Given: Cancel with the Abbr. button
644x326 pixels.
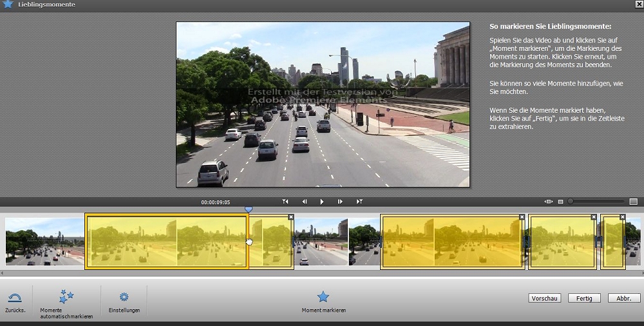Looking at the screenshot, I should tap(624, 298).
